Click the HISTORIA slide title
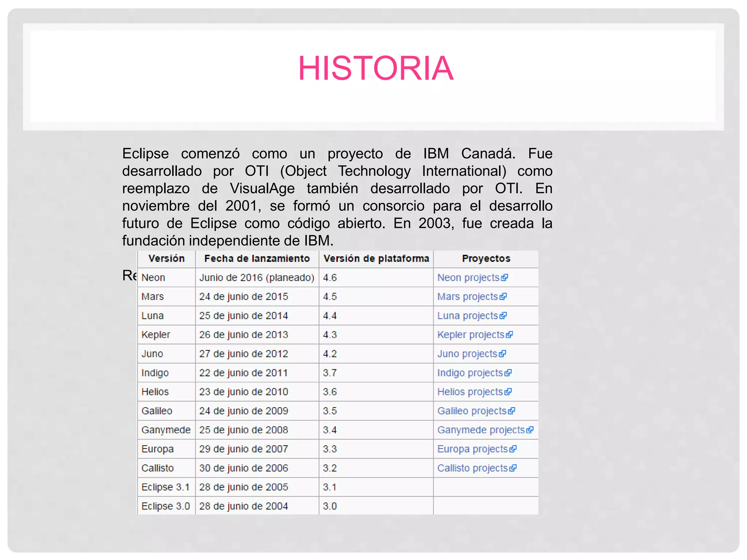 tap(376, 68)
